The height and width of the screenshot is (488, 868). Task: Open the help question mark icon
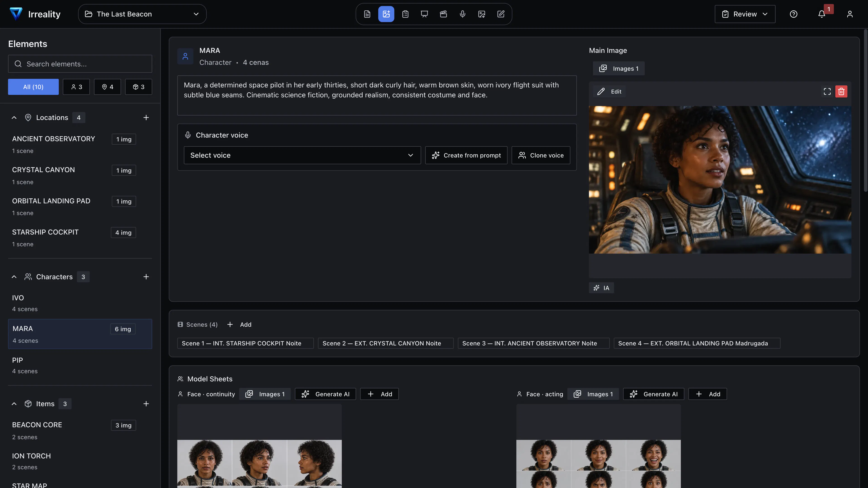tap(794, 14)
